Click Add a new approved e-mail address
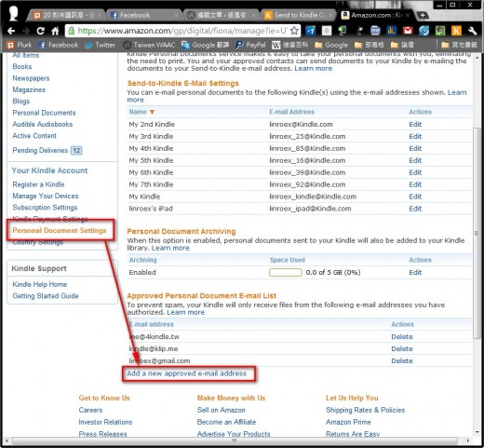484x448 pixels. pyautogui.click(x=186, y=373)
